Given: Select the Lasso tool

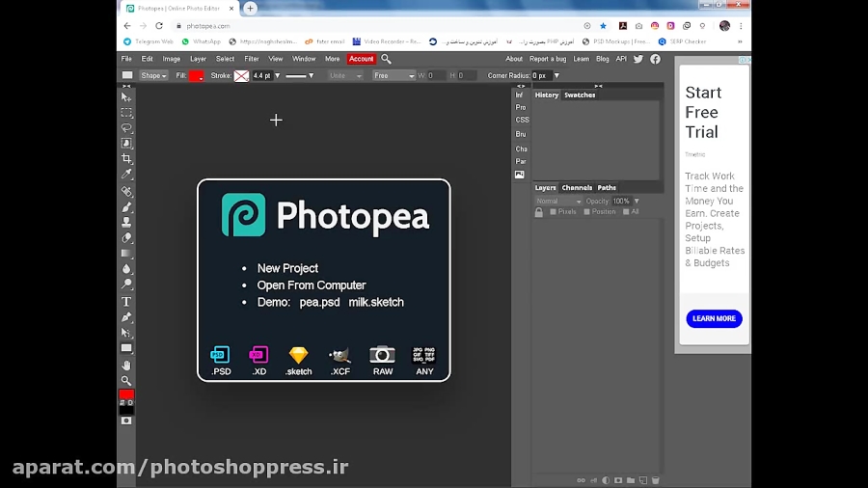Looking at the screenshot, I should [126, 128].
